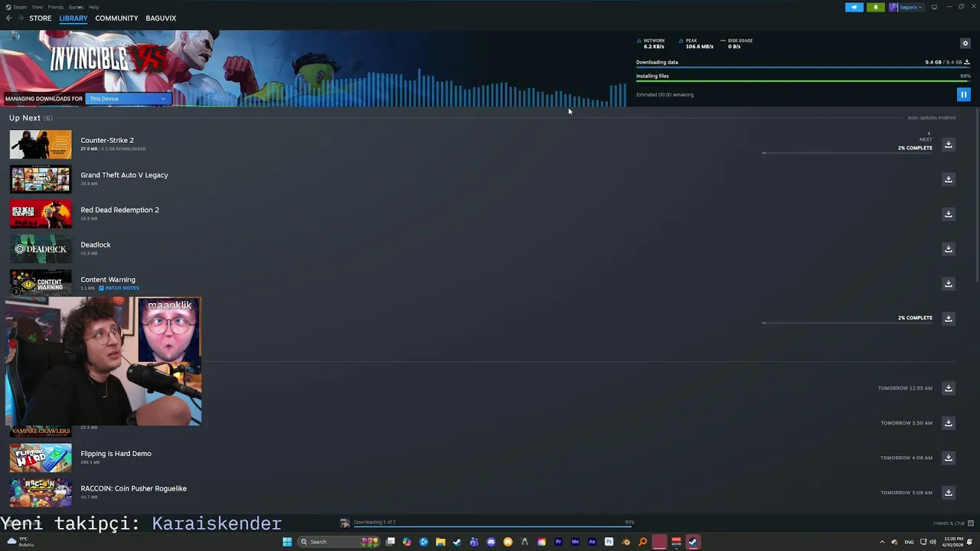Click the Windows taskbar Search box
The image size is (980, 551).
pos(338,542)
